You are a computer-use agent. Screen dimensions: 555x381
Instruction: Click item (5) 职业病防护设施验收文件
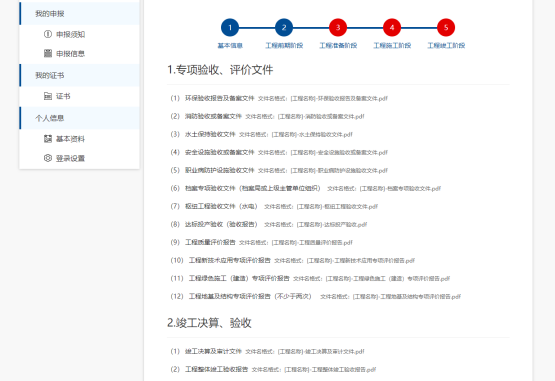point(219,170)
